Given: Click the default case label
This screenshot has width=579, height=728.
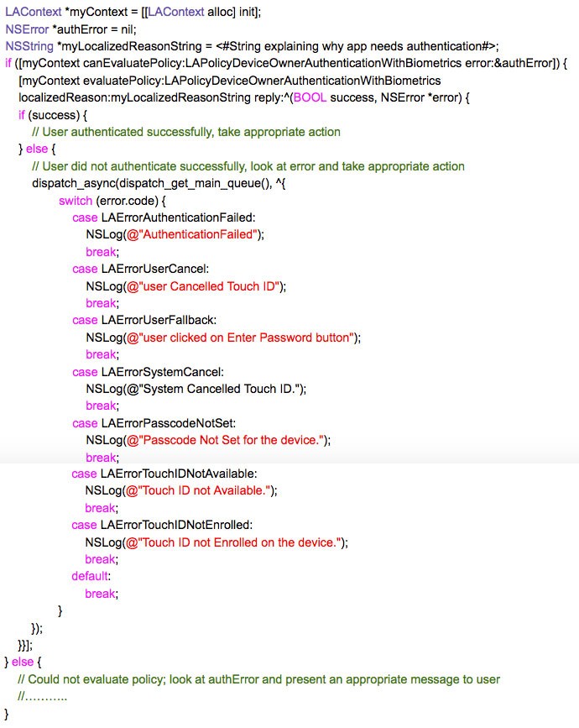Looking at the screenshot, I should pyautogui.click(x=91, y=576).
